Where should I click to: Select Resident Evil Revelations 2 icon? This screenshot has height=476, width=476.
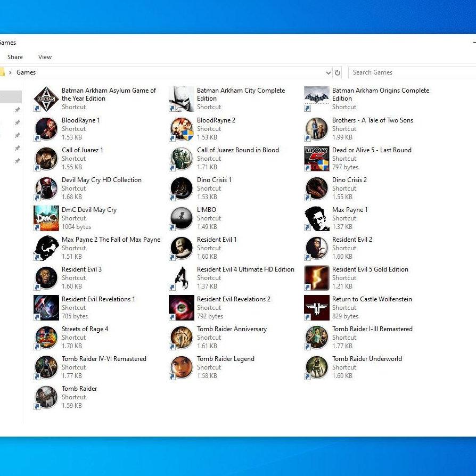(x=182, y=308)
